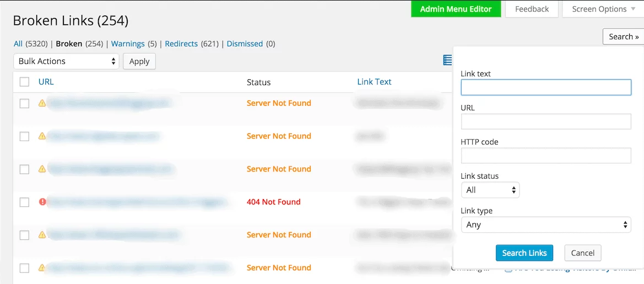Switch to the Warnings filter

pyautogui.click(x=128, y=44)
